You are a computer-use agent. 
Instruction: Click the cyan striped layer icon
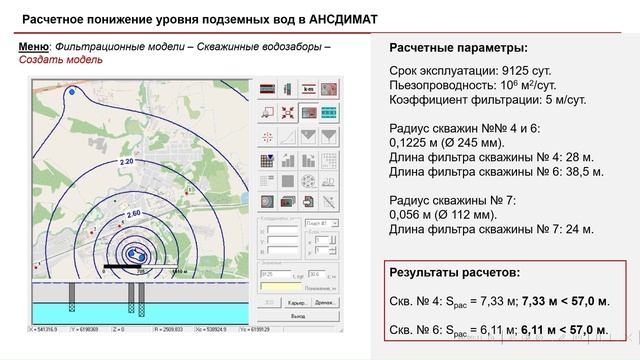point(329,113)
